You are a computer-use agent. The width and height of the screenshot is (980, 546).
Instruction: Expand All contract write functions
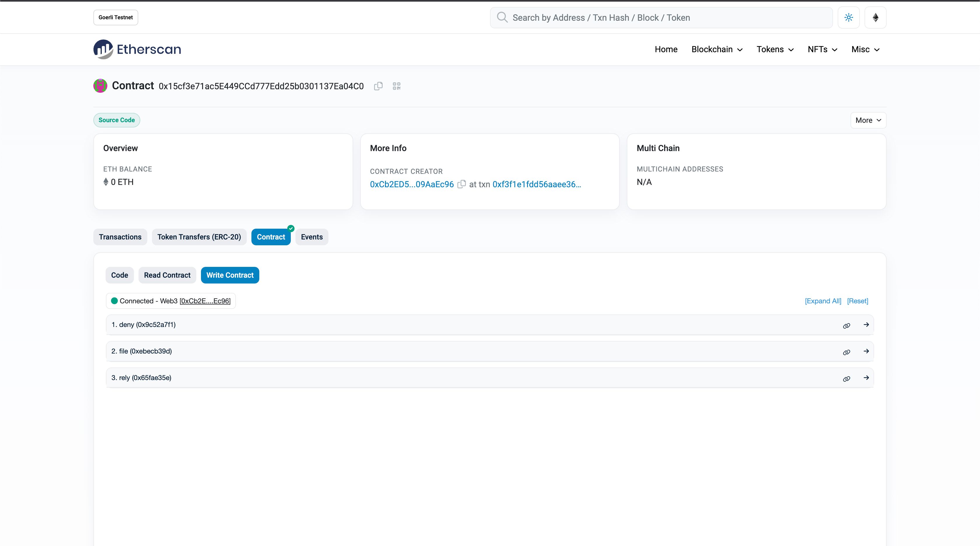[x=823, y=301]
